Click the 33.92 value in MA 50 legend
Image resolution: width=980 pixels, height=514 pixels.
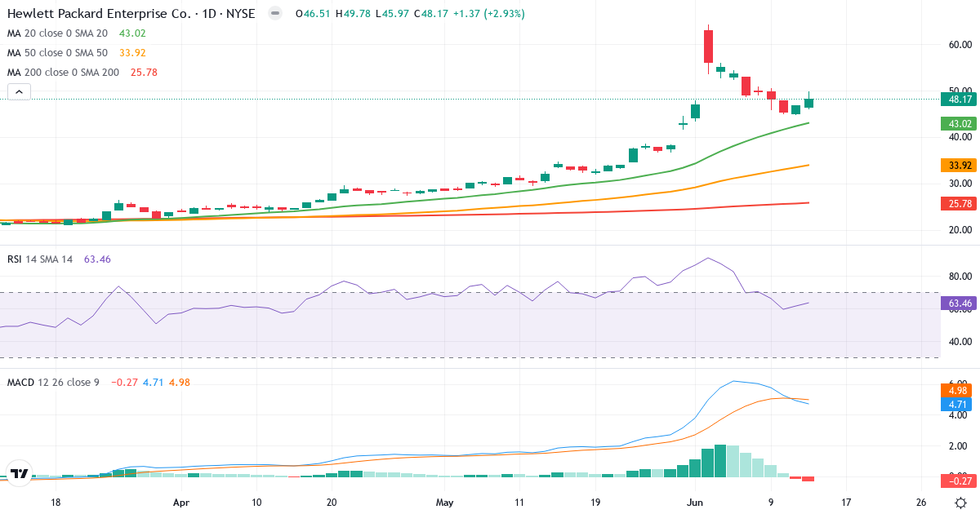click(132, 53)
